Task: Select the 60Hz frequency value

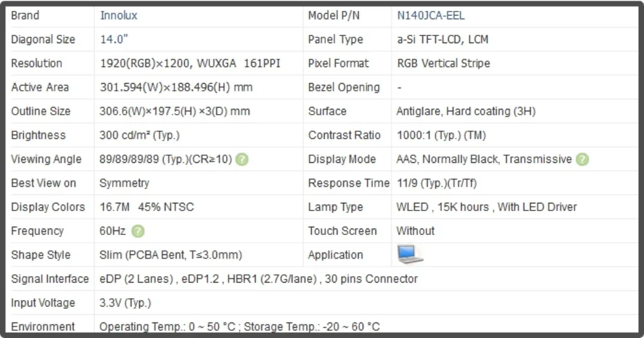Action: click(x=113, y=231)
